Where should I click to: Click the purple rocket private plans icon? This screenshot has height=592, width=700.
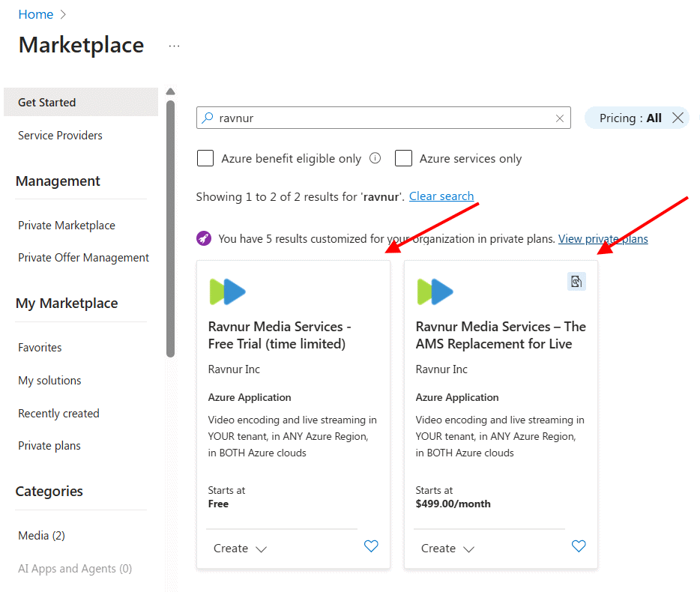pos(204,238)
